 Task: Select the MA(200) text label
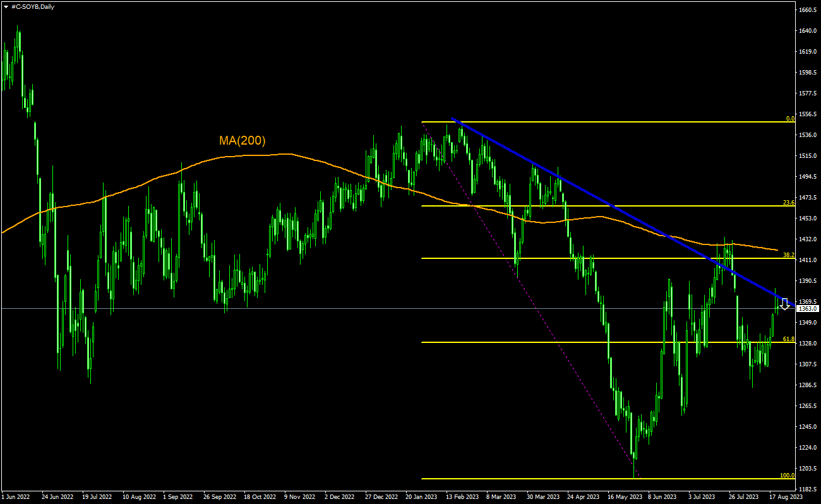(242, 141)
